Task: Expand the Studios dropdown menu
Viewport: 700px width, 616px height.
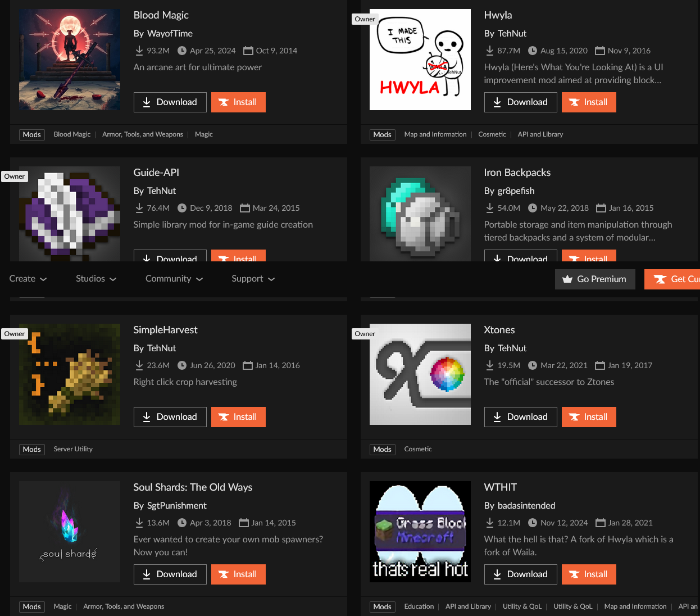Action: 96,279
